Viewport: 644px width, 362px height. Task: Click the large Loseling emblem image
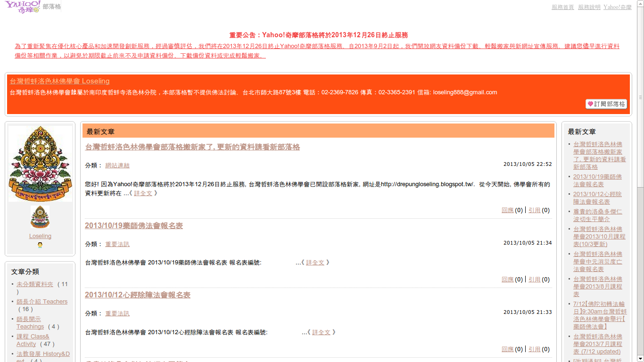(x=40, y=164)
